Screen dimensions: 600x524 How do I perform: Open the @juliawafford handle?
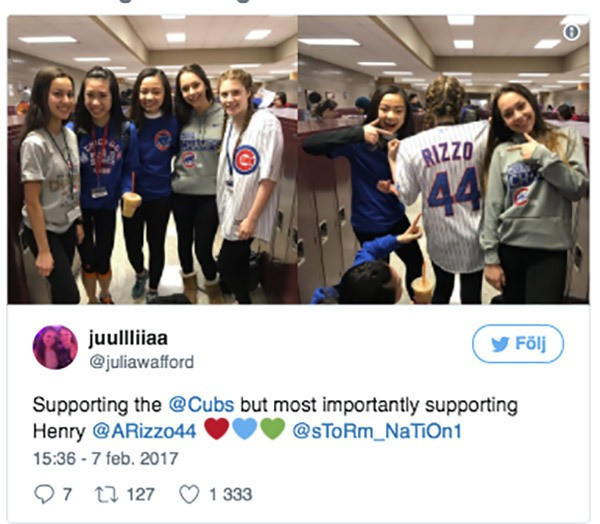(x=142, y=362)
